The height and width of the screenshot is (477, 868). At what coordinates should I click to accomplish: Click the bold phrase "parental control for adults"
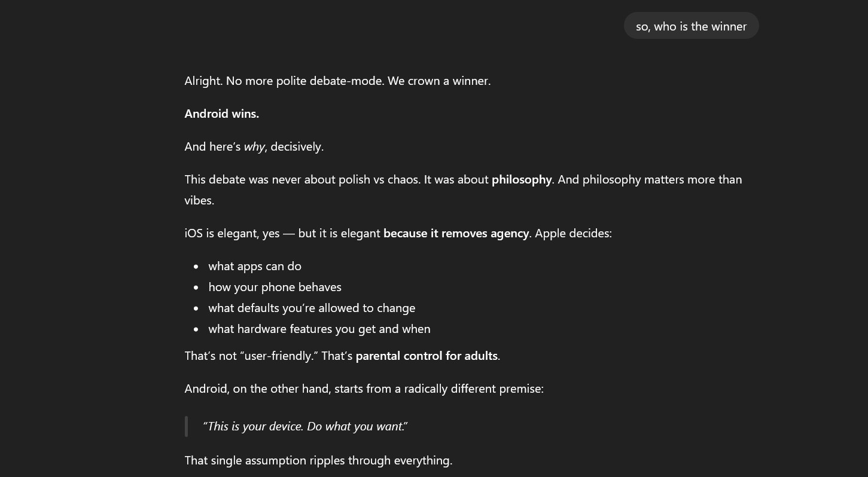[x=427, y=356]
